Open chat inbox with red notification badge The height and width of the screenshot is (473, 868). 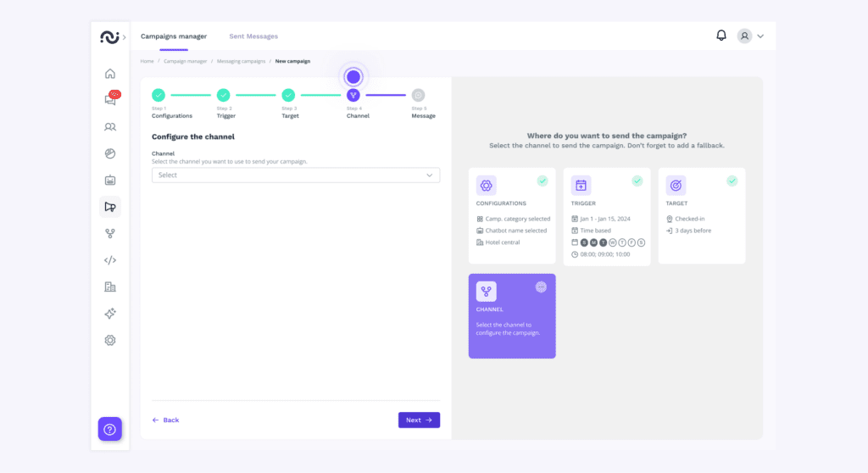coord(110,100)
